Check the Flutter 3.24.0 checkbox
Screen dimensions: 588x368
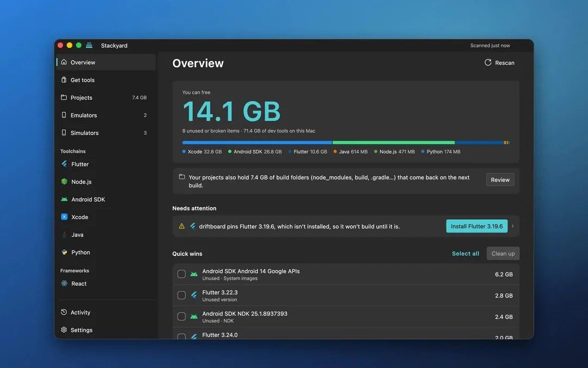pos(181,336)
